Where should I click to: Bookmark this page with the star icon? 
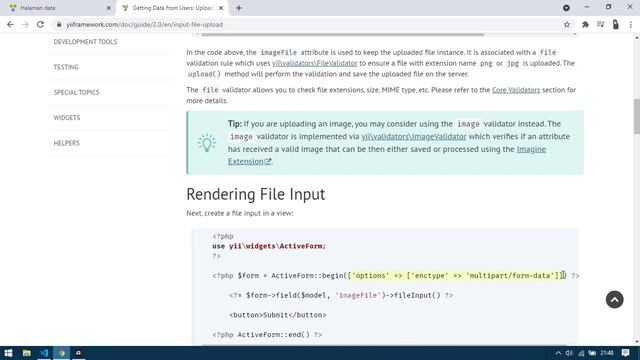tap(567, 24)
